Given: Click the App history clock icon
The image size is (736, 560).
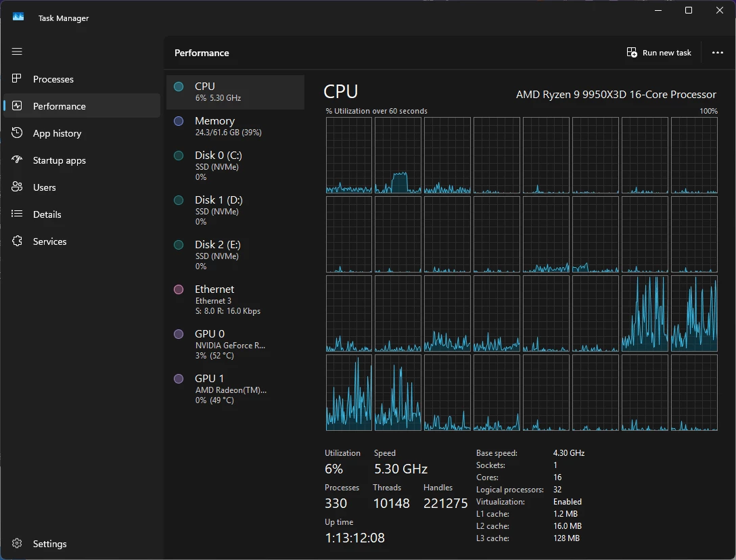Looking at the screenshot, I should pos(18,133).
